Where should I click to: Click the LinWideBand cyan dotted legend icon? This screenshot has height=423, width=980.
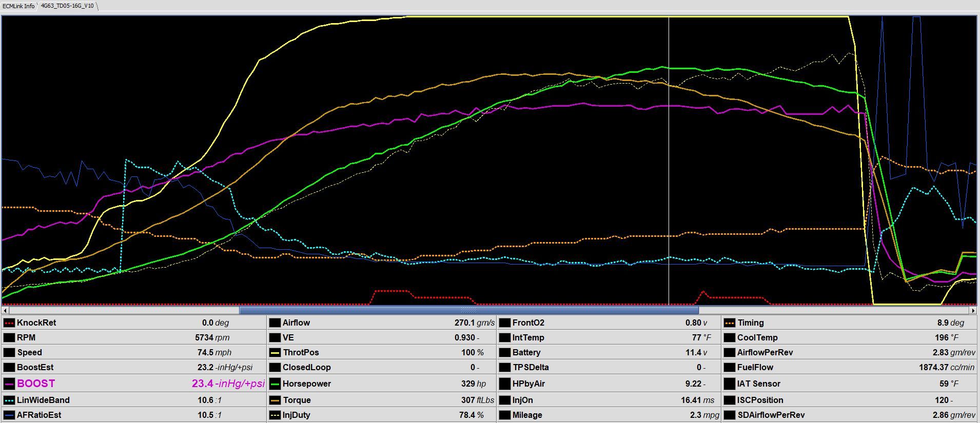[x=9, y=400]
